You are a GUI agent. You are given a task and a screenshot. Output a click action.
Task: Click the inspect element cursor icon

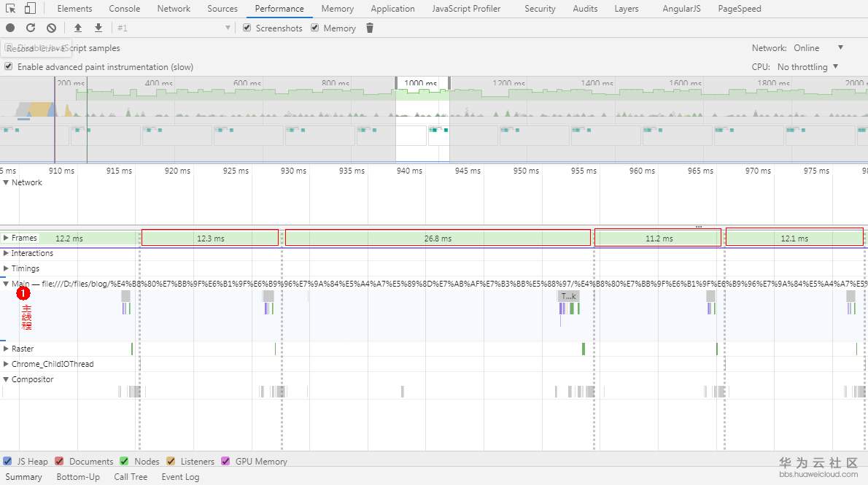click(10, 8)
